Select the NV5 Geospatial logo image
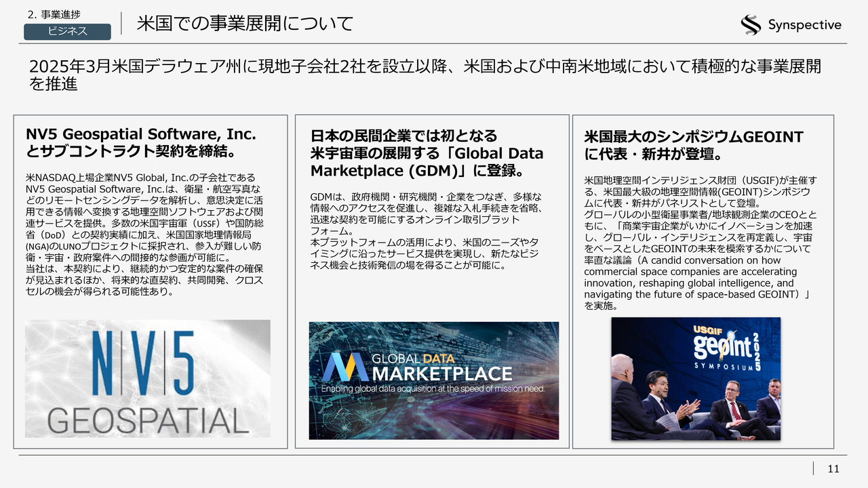The height and width of the screenshot is (488, 868). tap(148, 379)
